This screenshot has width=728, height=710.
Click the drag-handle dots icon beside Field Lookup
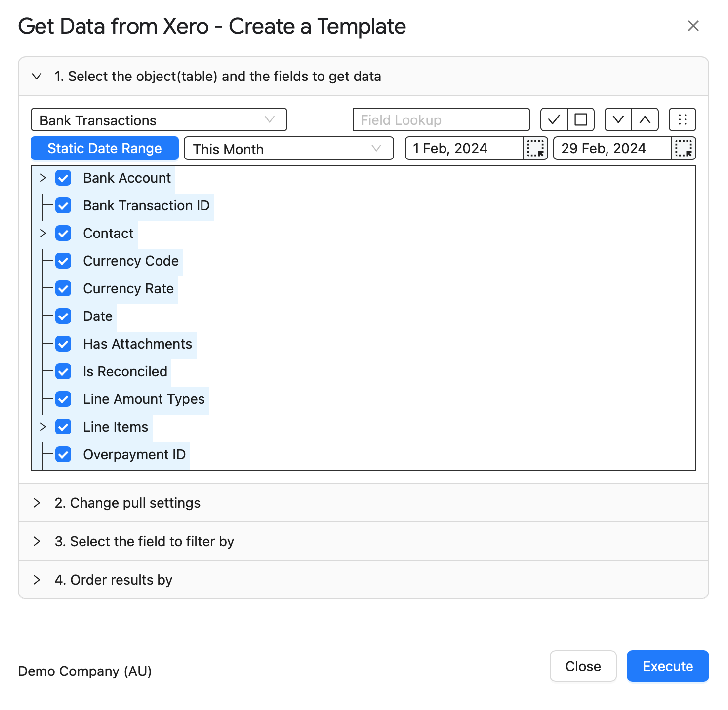click(x=683, y=119)
